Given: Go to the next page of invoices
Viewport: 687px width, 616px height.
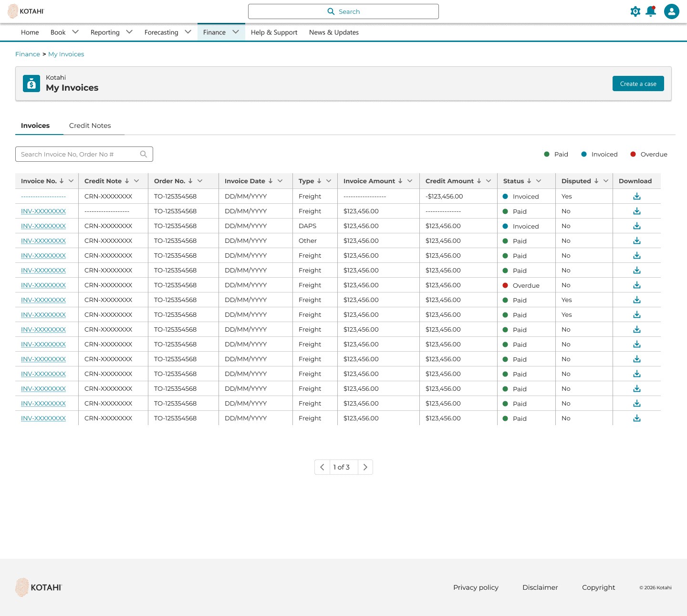Looking at the screenshot, I should tap(365, 467).
